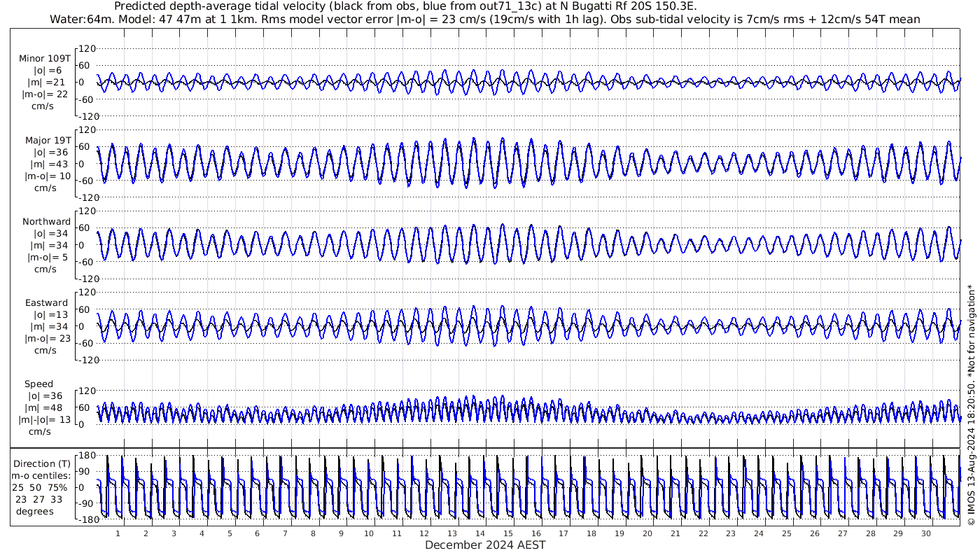Click the 'Speed' panel label
This screenshot has height=560, width=980.
tap(38, 384)
